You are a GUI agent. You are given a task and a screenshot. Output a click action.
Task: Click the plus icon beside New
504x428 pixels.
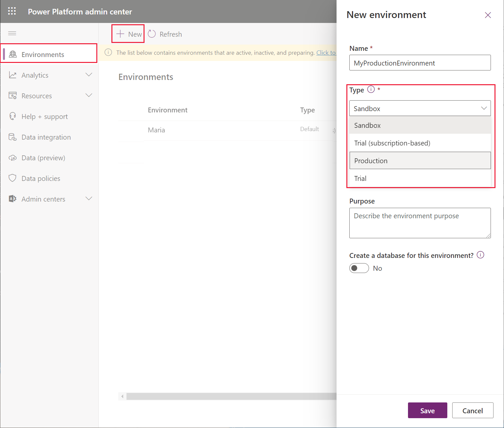pos(120,34)
